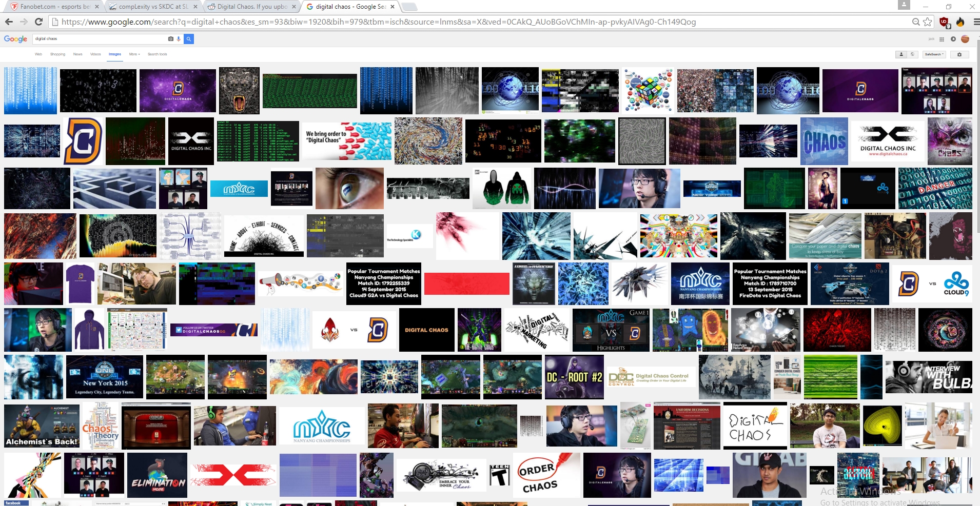The height and width of the screenshot is (506, 980).
Task: Open Search tools options
Action: coord(158,54)
